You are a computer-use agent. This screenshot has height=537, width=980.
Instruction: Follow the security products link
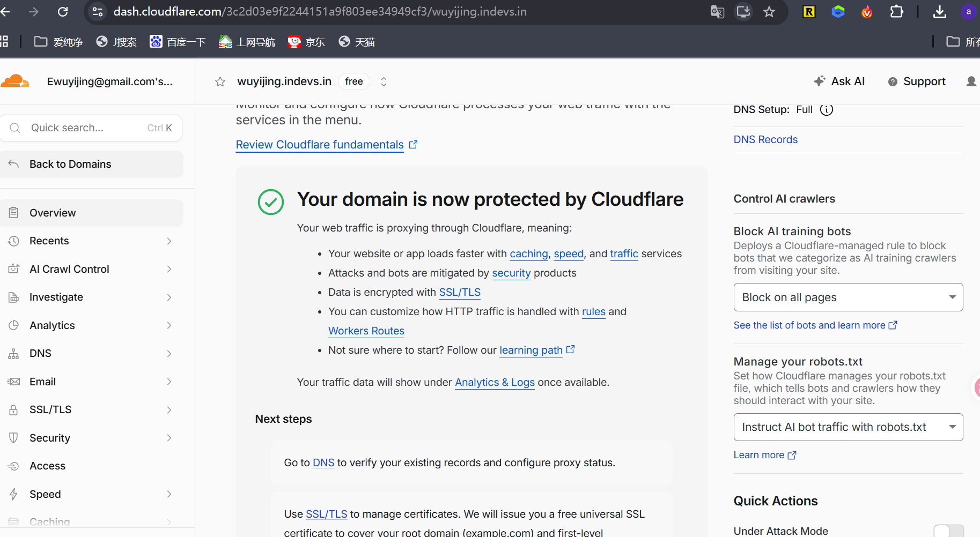(x=511, y=273)
